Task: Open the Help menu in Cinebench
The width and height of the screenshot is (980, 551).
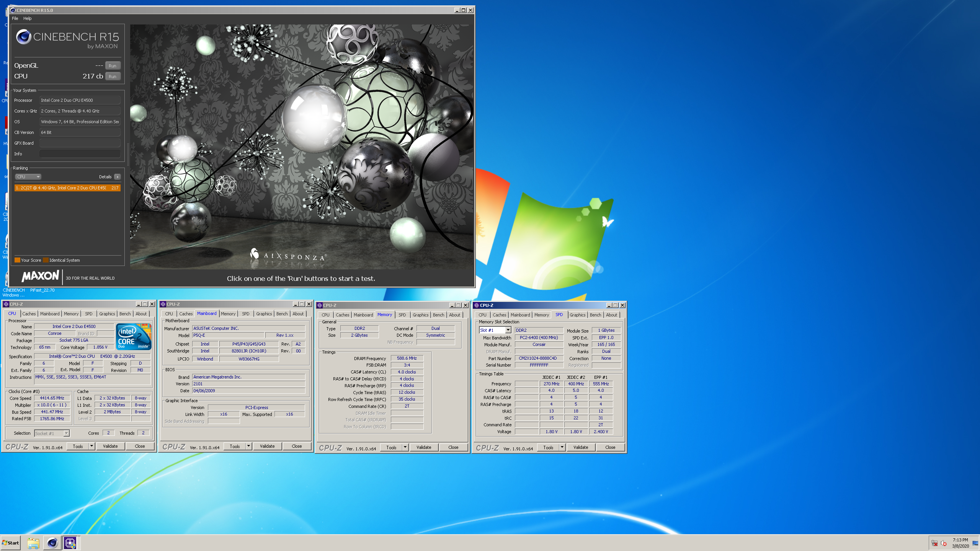Action: tap(27, 18)
